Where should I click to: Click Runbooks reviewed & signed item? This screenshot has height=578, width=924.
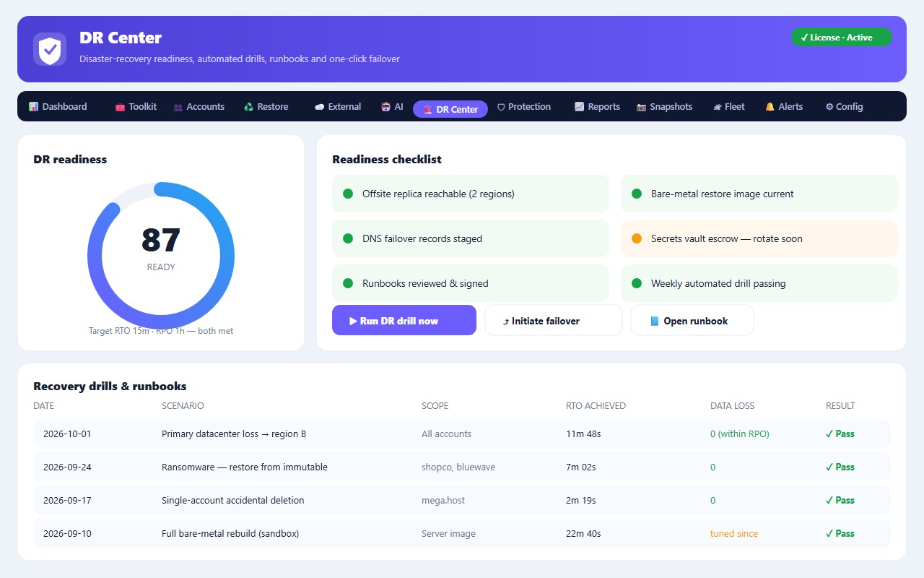tap(471, 283)
